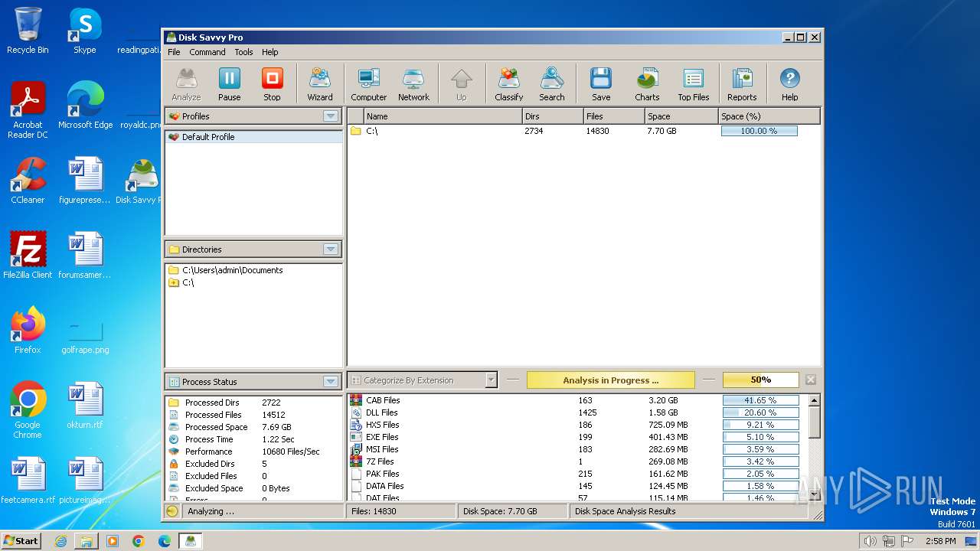Open the Help menu

click(270, 52)
